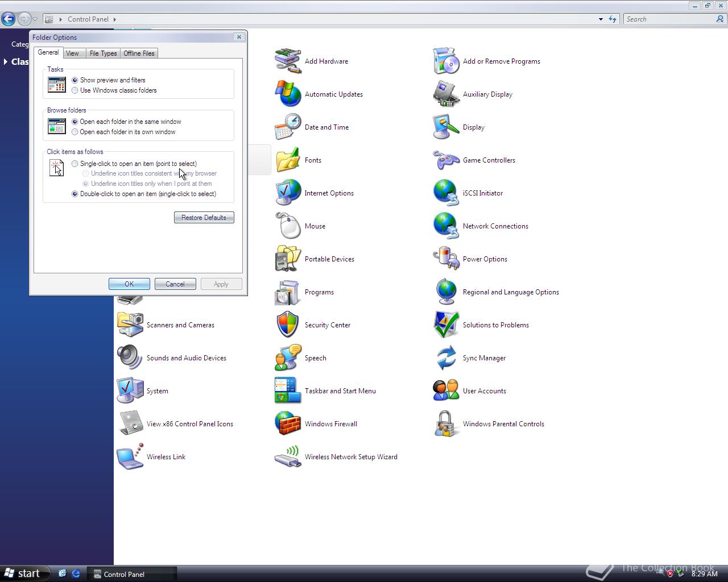The width and height of the screenshot is (728, 582).
Task: Open Add or Remove Programs icon
Action: 446,61
